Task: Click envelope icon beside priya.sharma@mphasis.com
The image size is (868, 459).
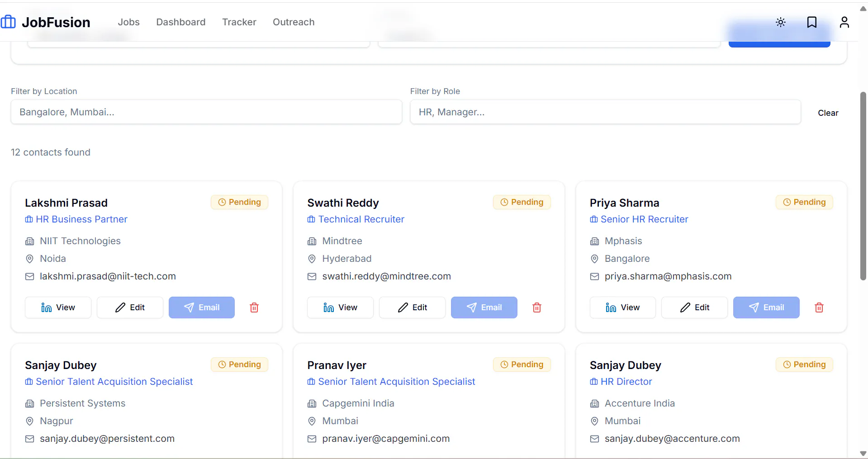Action: tap(594, 276)
